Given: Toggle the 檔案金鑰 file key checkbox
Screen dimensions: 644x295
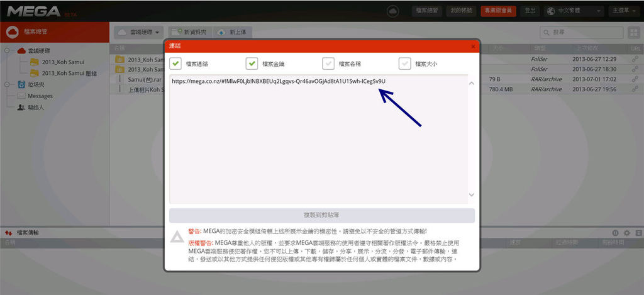Looking at the screenshot, I should (x=252, y=64).
